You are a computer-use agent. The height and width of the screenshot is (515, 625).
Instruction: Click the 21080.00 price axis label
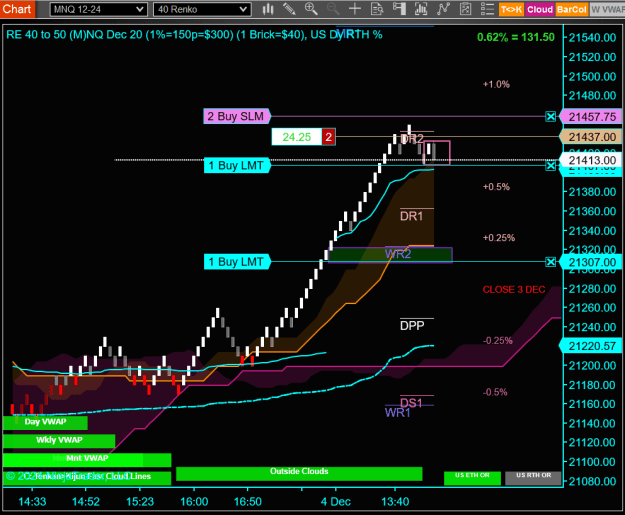coord(592,482)
